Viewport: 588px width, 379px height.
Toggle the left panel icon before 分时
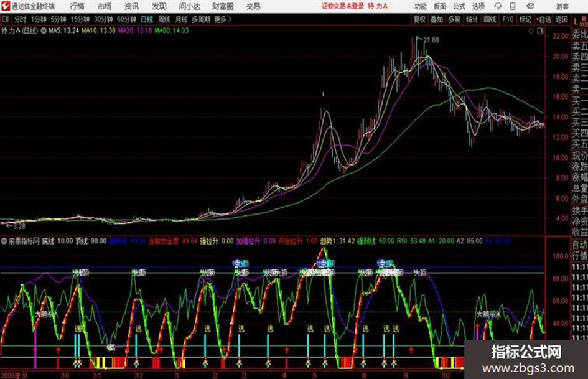pos(6,19)
